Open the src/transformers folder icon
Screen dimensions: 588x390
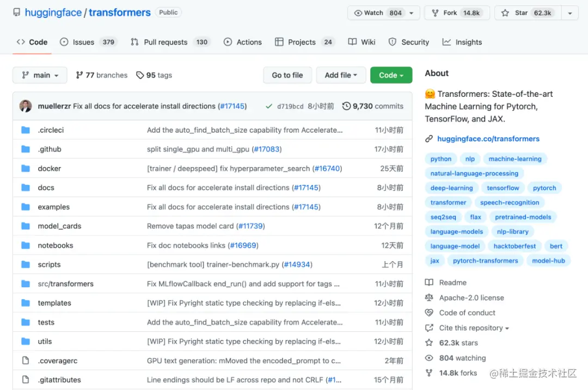coord(26,283)
